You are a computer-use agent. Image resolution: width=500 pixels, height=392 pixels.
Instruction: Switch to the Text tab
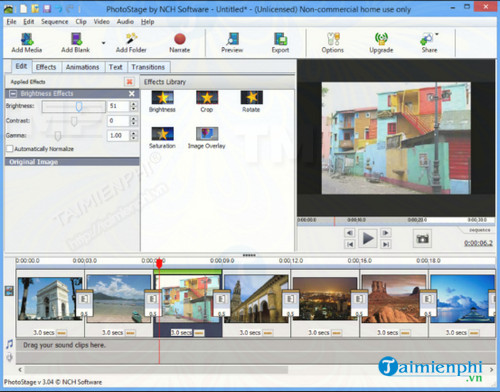[116, 67]
